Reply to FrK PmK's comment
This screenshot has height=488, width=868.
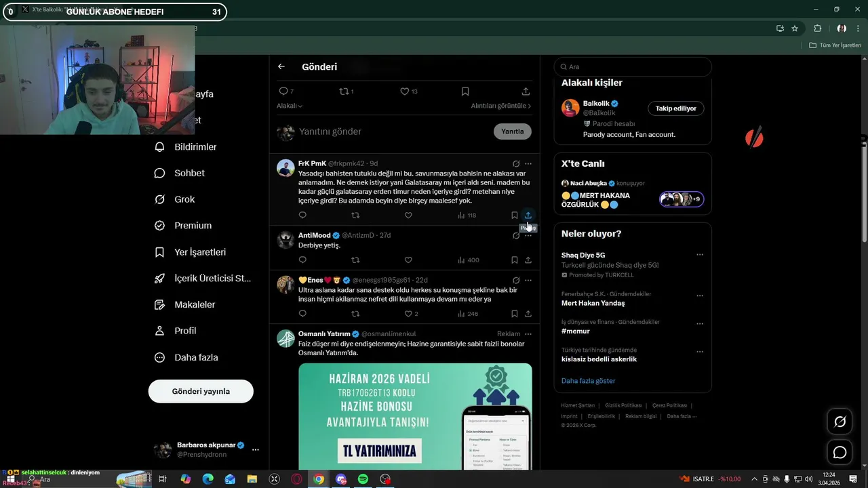click(x=302, y=215)
